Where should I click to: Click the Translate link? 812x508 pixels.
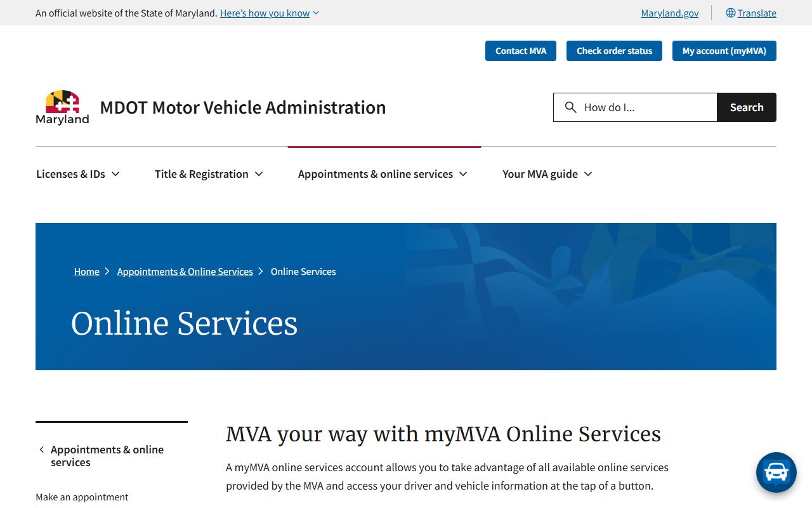pyautogui.click(x=757, y=13)
